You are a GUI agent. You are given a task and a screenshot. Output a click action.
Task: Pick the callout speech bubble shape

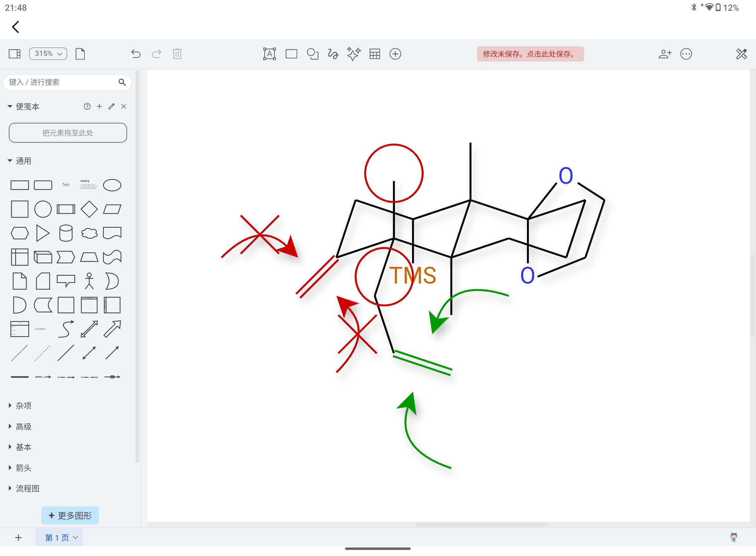pyautogui.click(x=66, y=281)
